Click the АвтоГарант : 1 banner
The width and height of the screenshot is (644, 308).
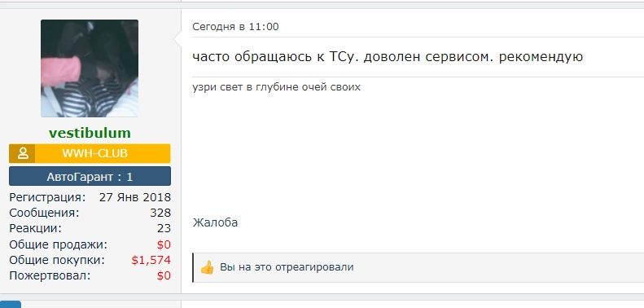click(90, 177)
